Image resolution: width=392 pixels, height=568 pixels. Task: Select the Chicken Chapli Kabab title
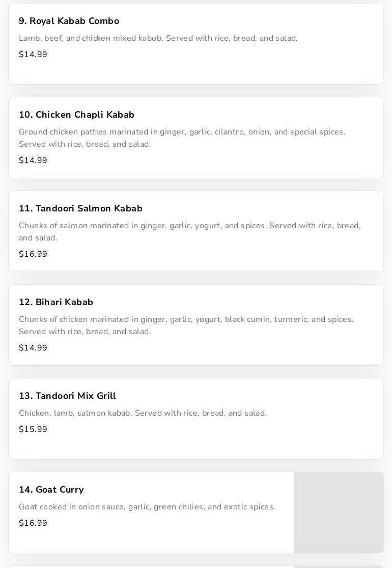[76, 115]
